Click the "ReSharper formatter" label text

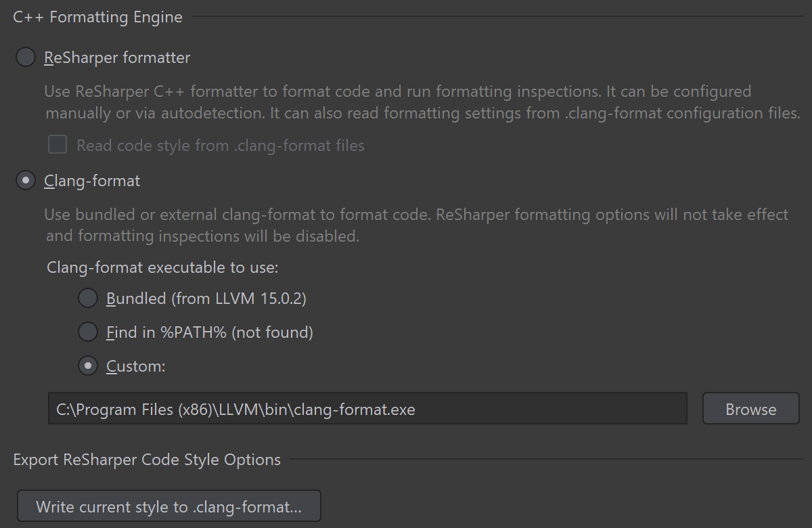point(117,58)
